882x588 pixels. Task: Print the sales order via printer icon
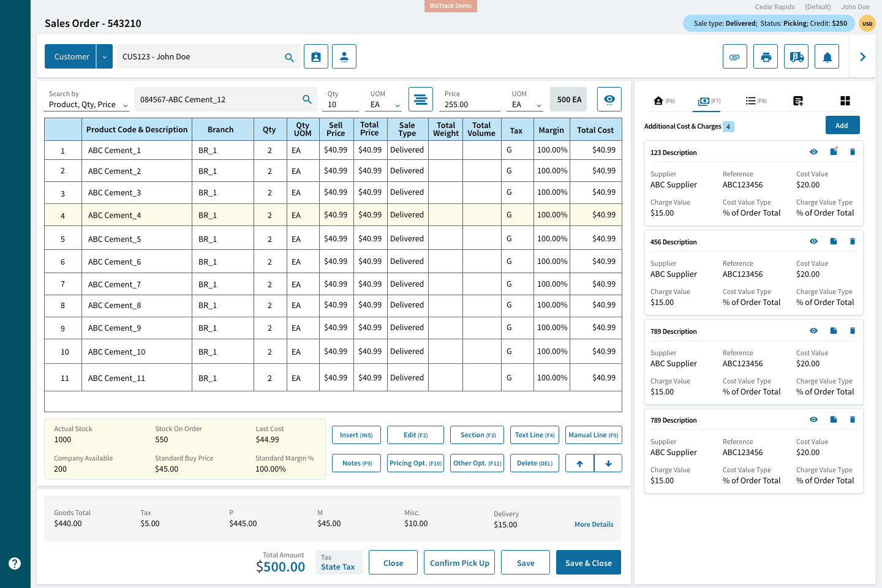(765, 56)
